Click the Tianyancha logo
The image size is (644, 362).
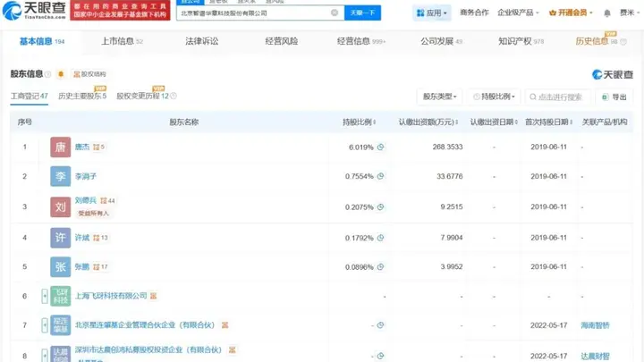coord(34,10)
